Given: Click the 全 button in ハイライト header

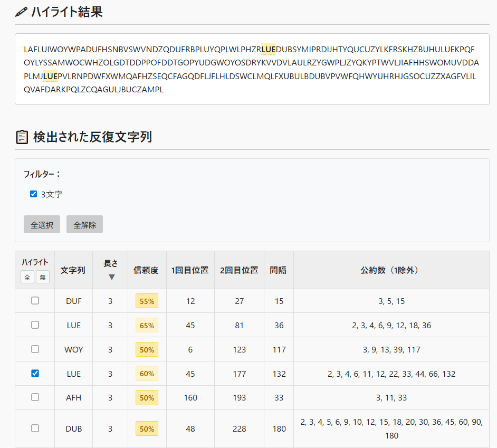Looking at the screenshot, I should [x=27, y=277].
